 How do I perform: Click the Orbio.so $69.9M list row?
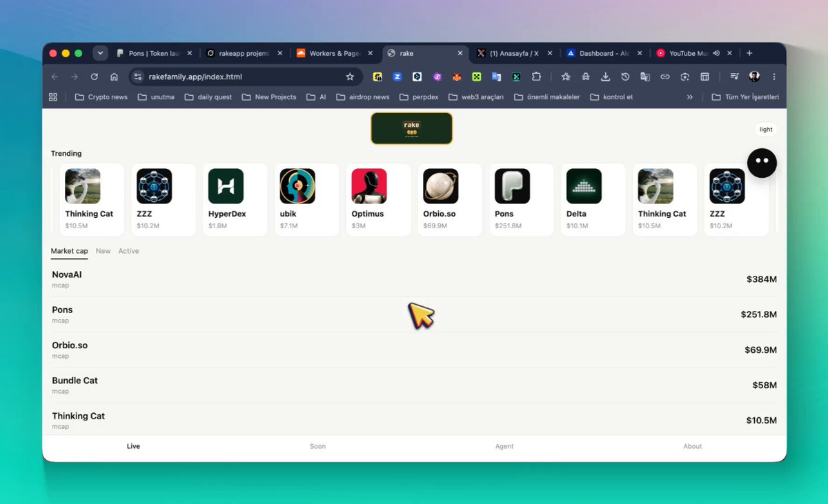(x=414, y=350)
